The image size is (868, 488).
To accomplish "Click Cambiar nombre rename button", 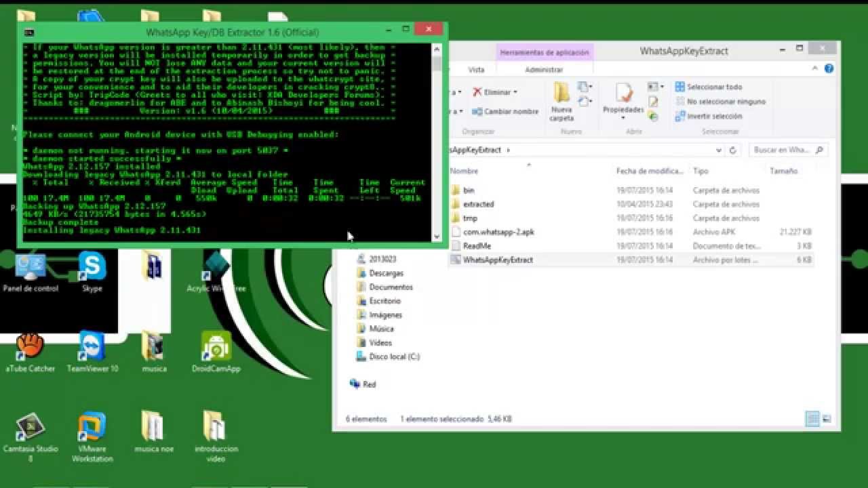I will tap(506, 111).
